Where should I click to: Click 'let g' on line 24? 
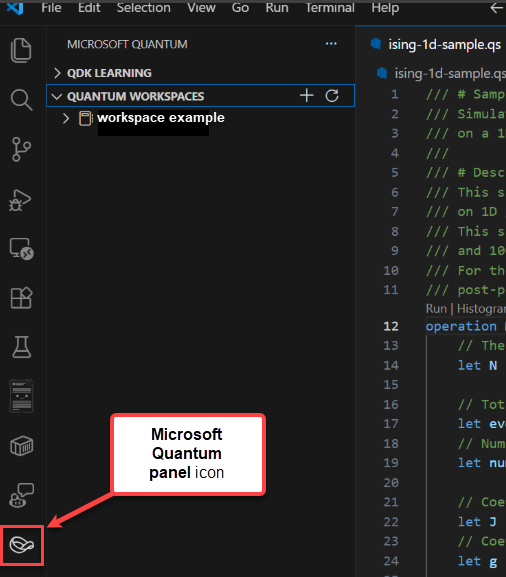478,561
